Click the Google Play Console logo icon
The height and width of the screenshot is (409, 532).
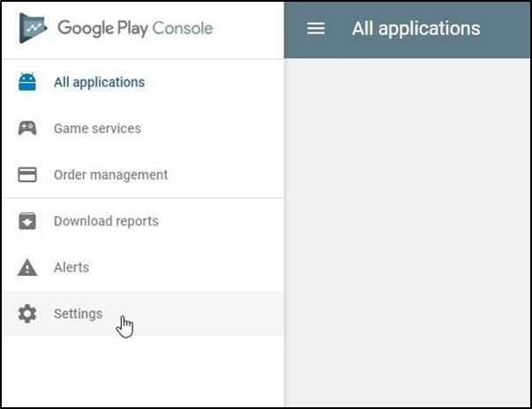click(33, 28)
